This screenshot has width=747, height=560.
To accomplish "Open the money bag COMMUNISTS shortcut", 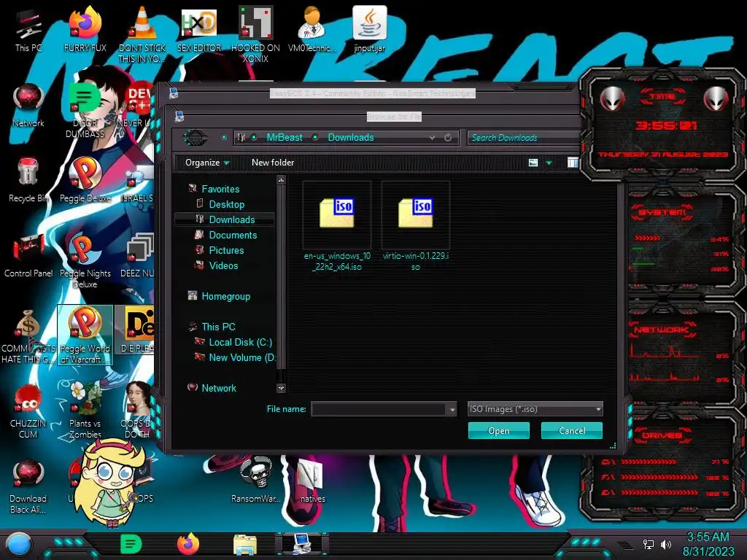I will tap(28, 335).
